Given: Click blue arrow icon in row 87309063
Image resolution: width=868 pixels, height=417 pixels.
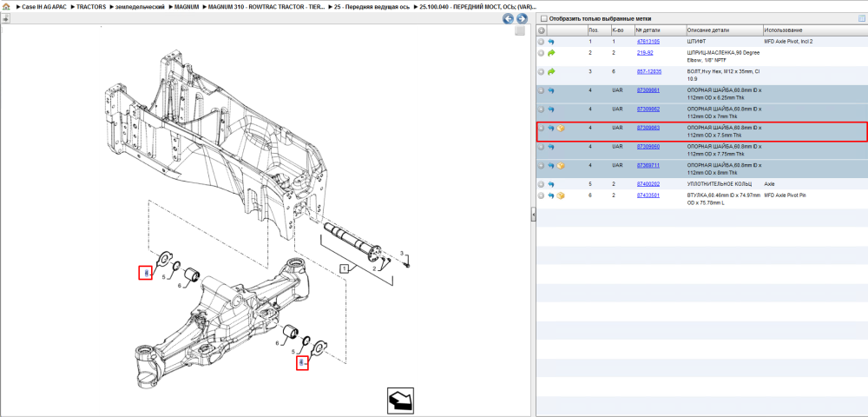Looking at the screenshot, I should [551, 128].
